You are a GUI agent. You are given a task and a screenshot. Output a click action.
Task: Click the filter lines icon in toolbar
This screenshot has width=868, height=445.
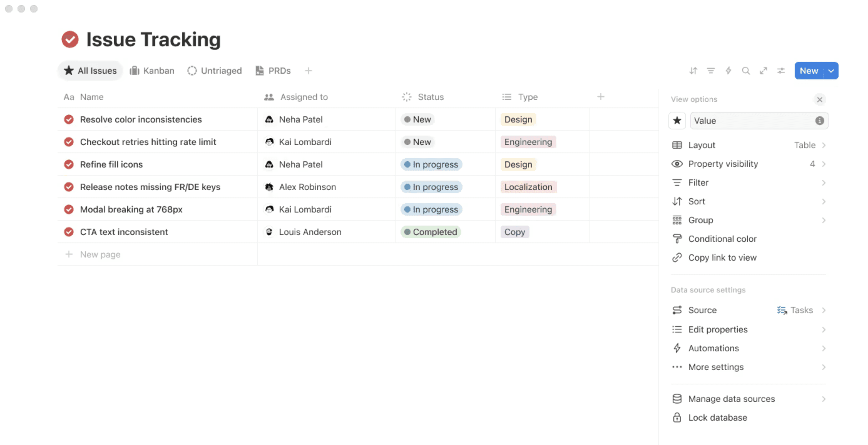[711, 71]
